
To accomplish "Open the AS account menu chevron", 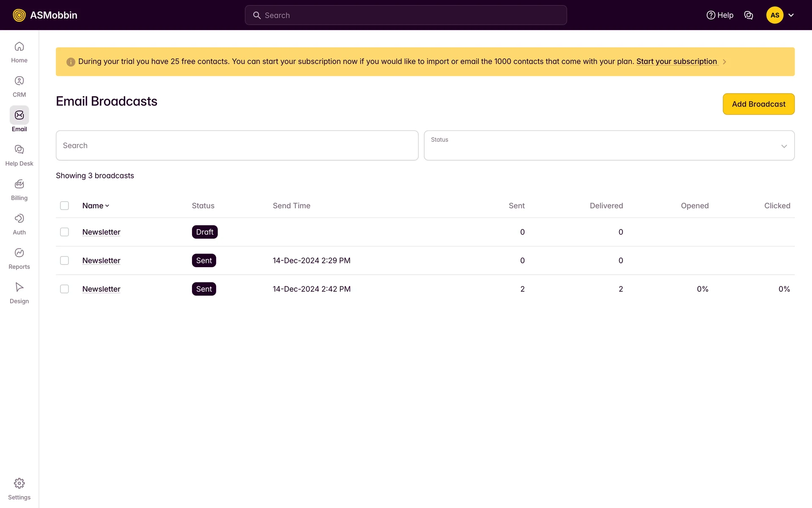I will pyautogui.click(x=791, y=15).
